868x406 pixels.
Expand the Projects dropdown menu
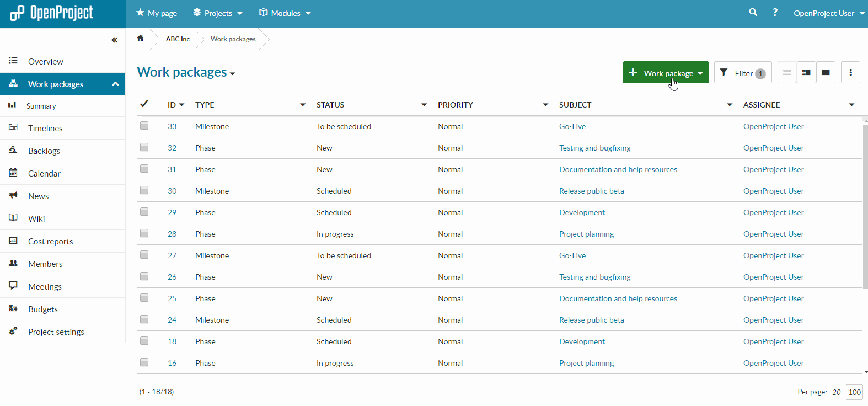click(x=218, y=13)
